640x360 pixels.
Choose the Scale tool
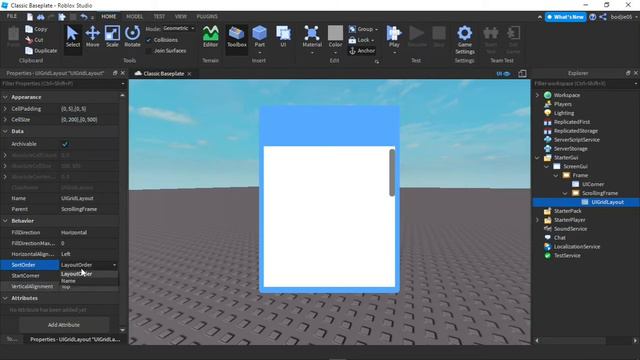112,37
